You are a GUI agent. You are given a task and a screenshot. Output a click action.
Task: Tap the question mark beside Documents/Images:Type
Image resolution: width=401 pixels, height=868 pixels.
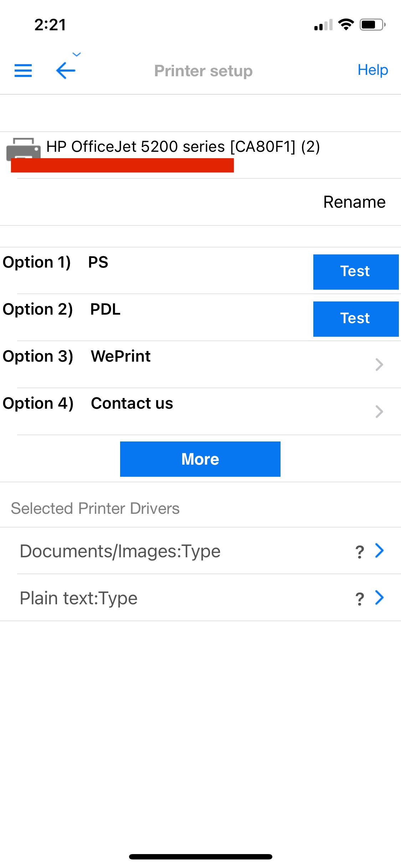pos(360,551)
